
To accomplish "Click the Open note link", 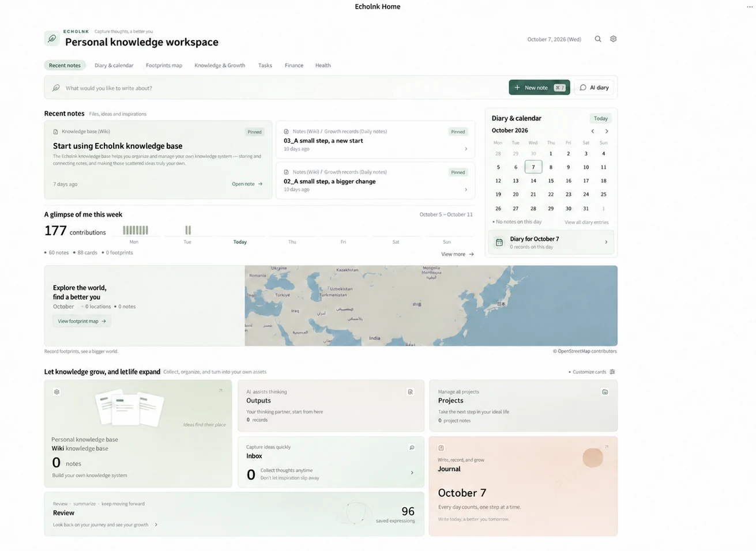I will [247, 184].
